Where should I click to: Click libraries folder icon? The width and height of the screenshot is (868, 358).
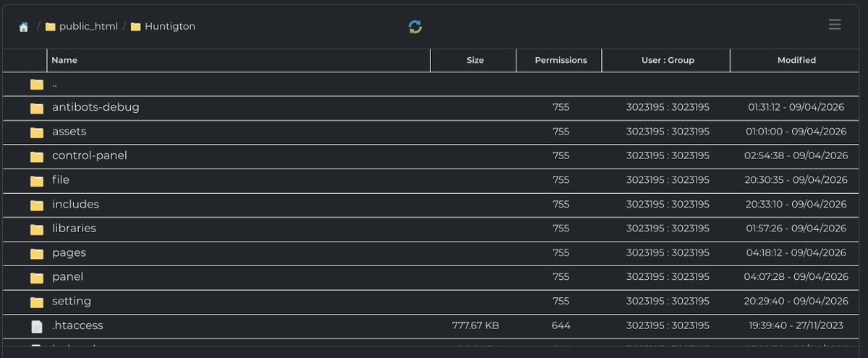click(37, 229)
